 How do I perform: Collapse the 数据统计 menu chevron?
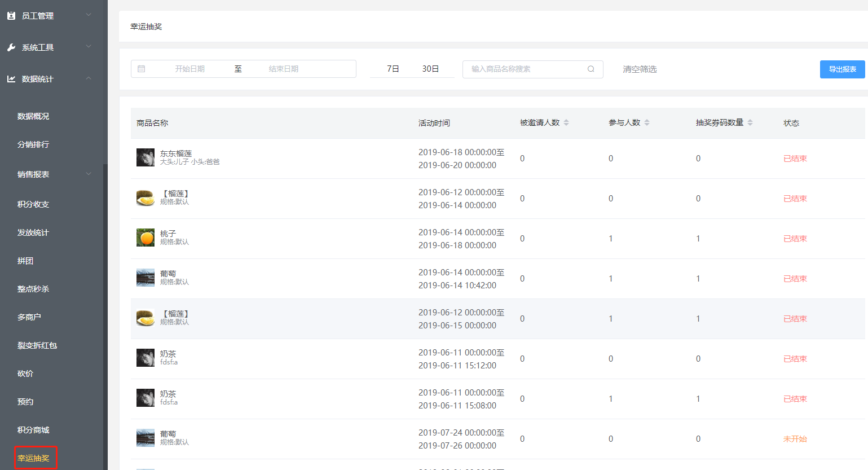point(89,78)
